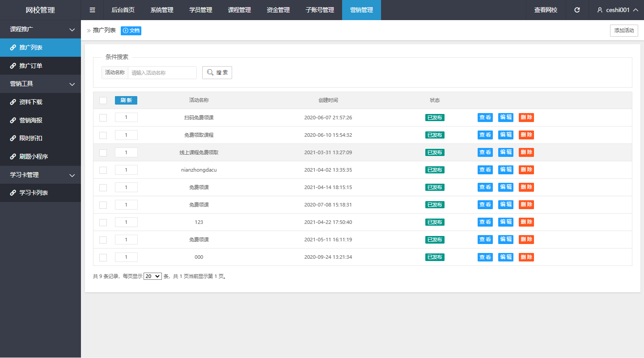
Task: Click the link icon beside 营销海报
Action: tap(13, 120)
